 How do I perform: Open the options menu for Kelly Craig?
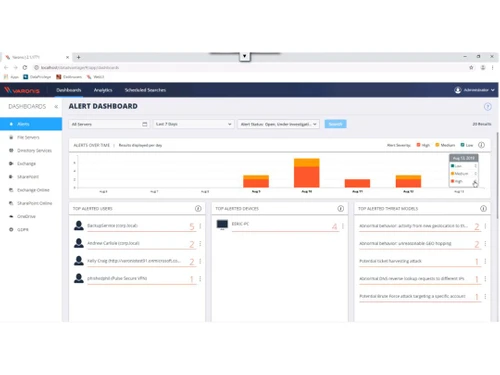[200, 261]
